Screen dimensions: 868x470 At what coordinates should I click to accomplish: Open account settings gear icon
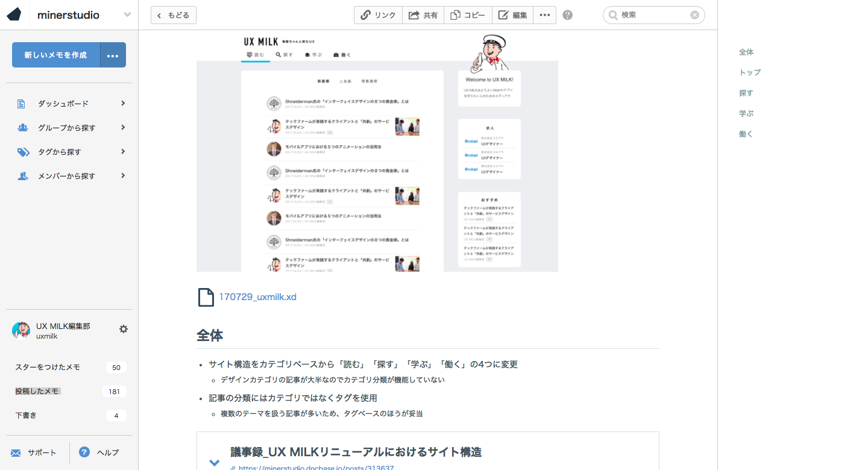pyautogui.click(x=124, y=329)
